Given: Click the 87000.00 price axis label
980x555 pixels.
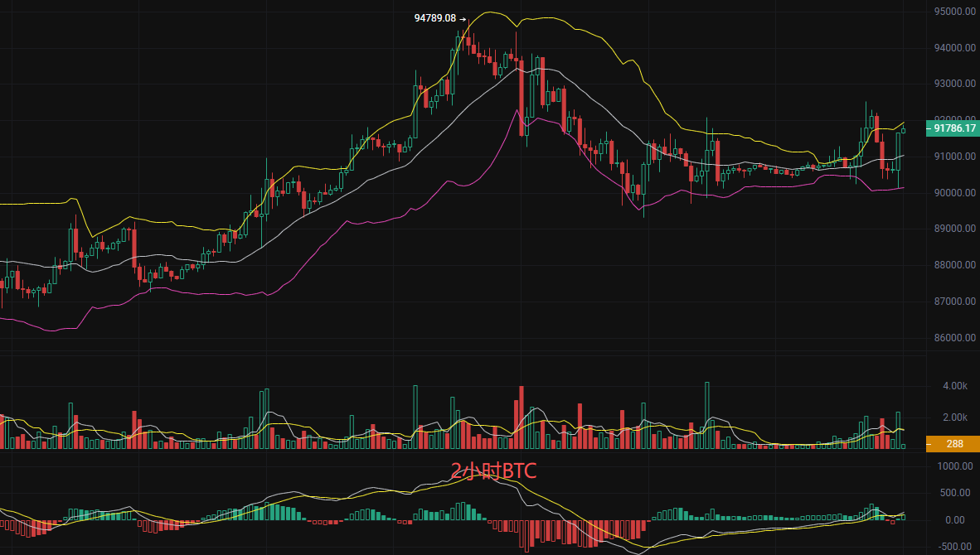Looking at the screenshot, I should click(953, 302).
